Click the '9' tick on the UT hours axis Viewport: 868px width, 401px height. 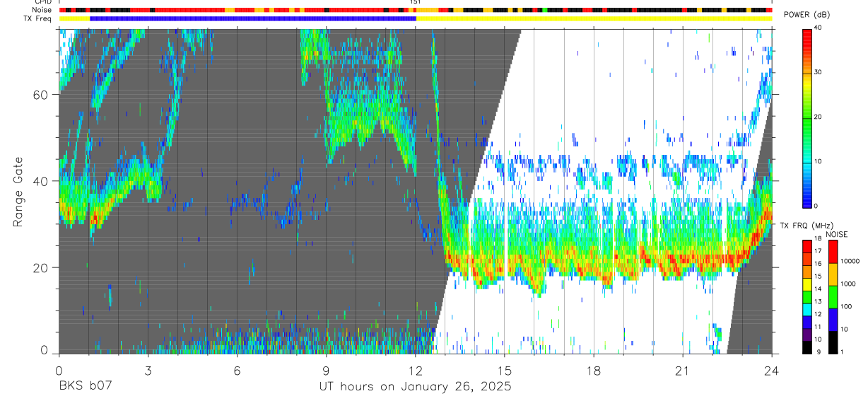pos(326,371)
